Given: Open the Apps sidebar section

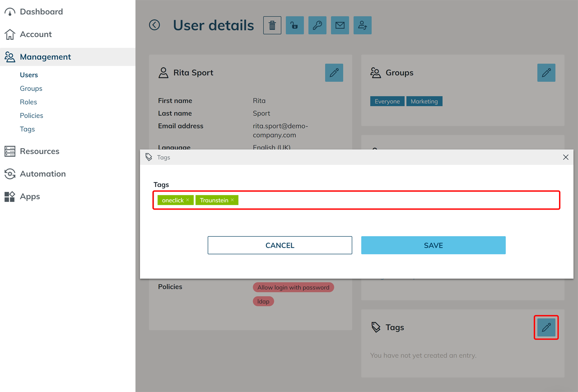Looking at the screenshot, I should coord(30,196).
